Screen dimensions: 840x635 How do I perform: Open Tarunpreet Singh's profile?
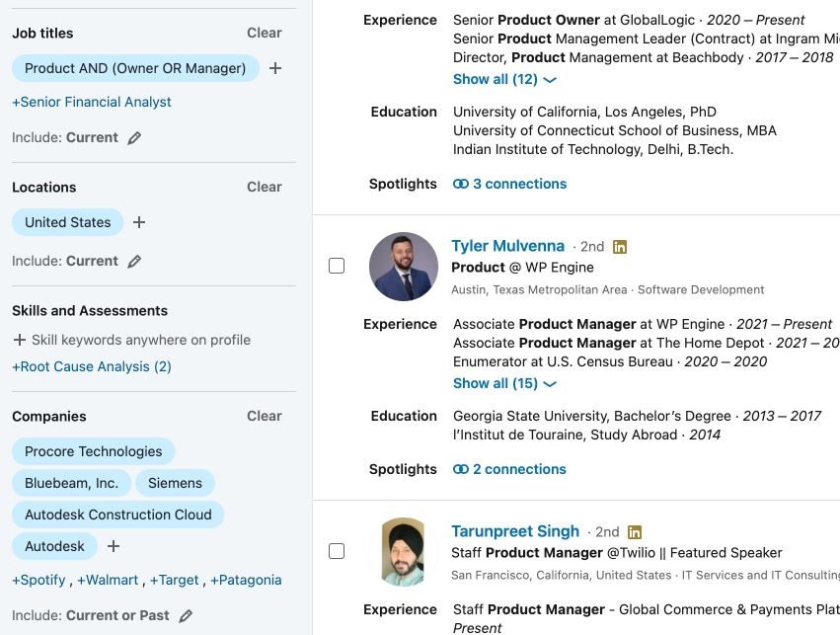(x=515, y=531)
